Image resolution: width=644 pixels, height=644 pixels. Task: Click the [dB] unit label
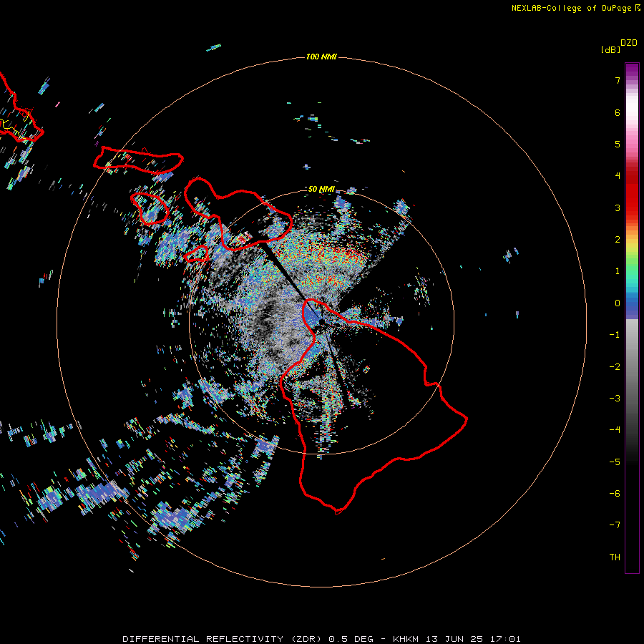611,49
